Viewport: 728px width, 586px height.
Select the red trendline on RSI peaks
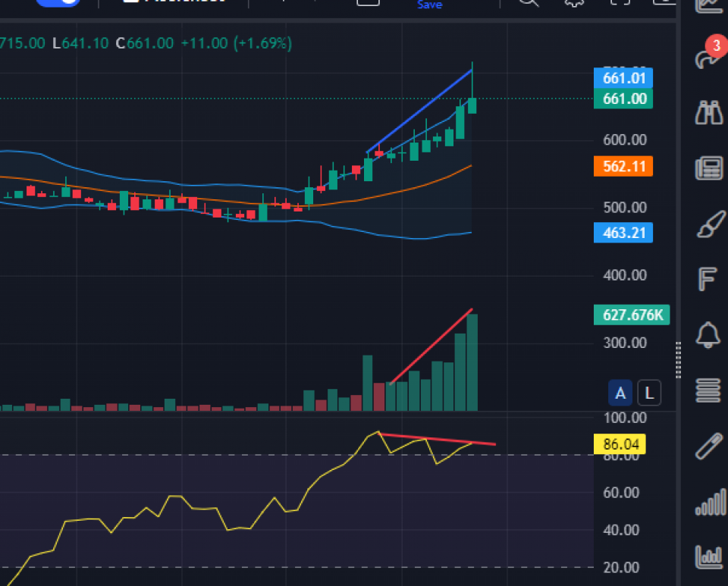pos(437,439)
